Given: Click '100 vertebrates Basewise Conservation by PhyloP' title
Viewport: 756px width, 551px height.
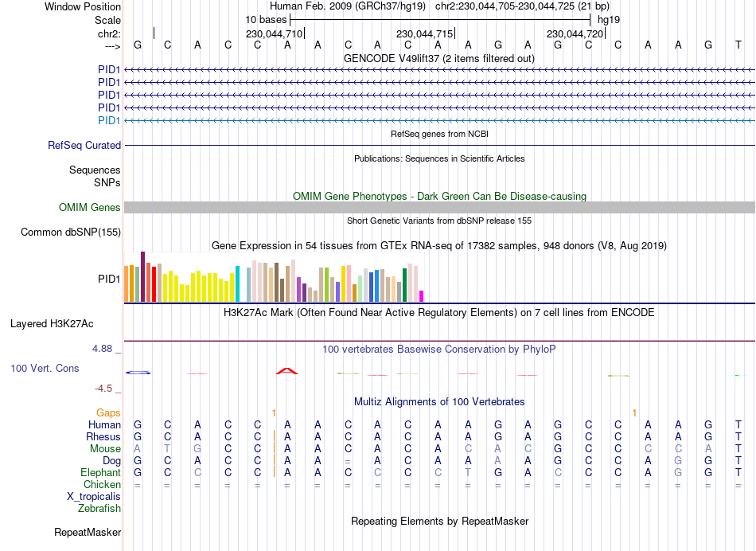Looking at the screenshot, I should (x=439, y=349).
